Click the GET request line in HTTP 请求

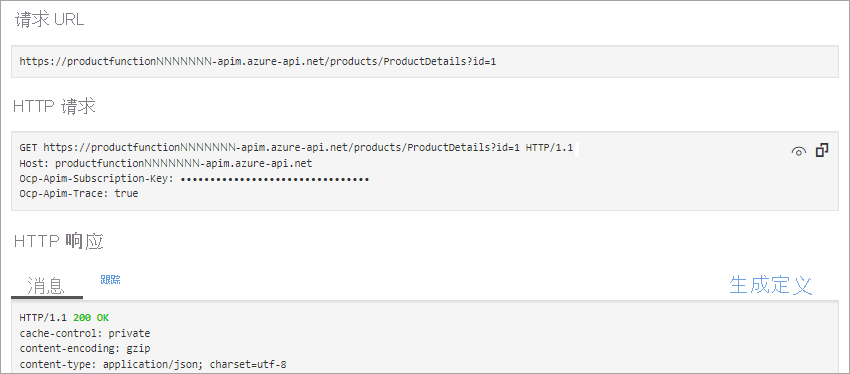click(x=296, y=147)
